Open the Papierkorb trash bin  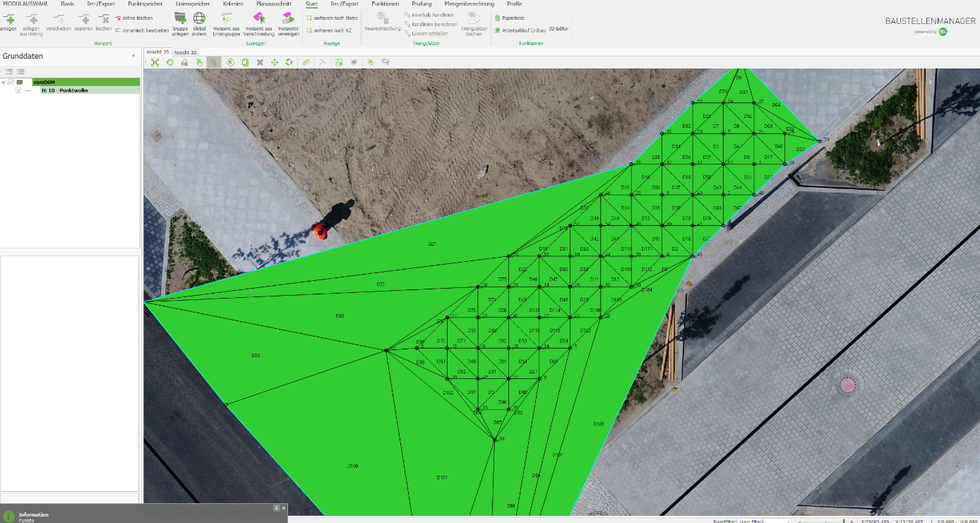pos(508,18)
